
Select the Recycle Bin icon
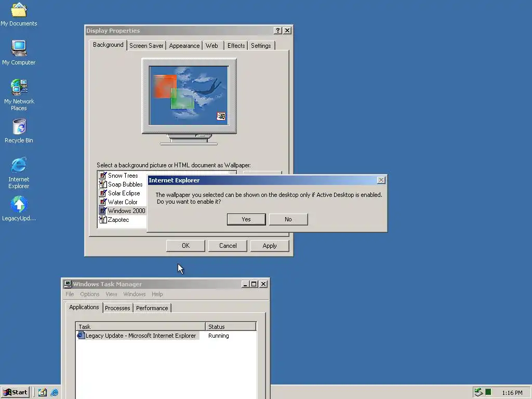coord(19,131)
